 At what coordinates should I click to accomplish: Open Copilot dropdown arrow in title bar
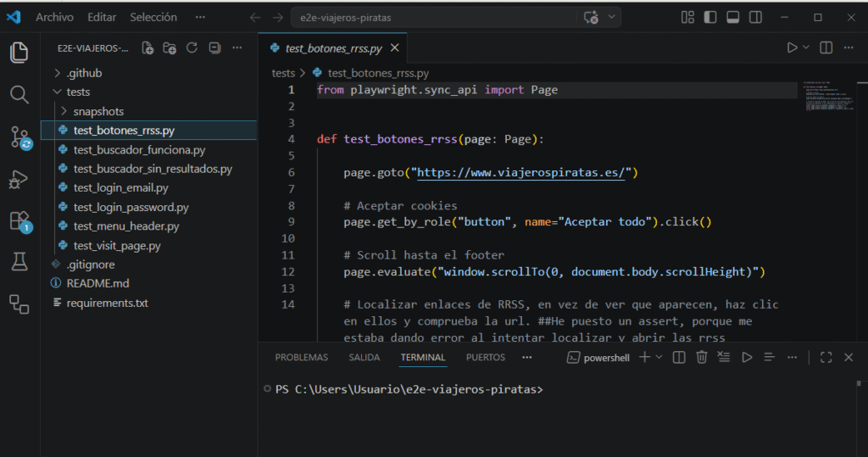pyautogui.click(x=612, y=17)
